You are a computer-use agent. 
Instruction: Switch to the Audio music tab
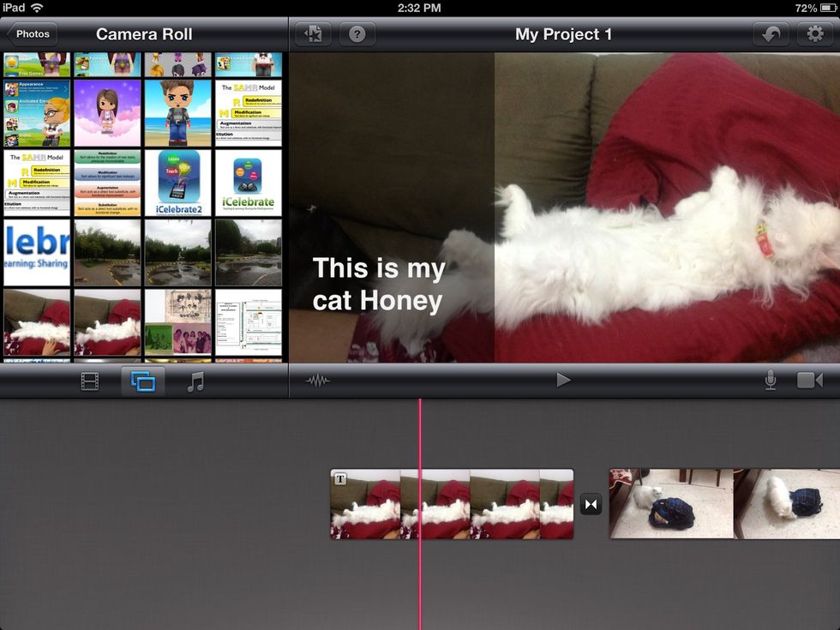pos(195,381)
